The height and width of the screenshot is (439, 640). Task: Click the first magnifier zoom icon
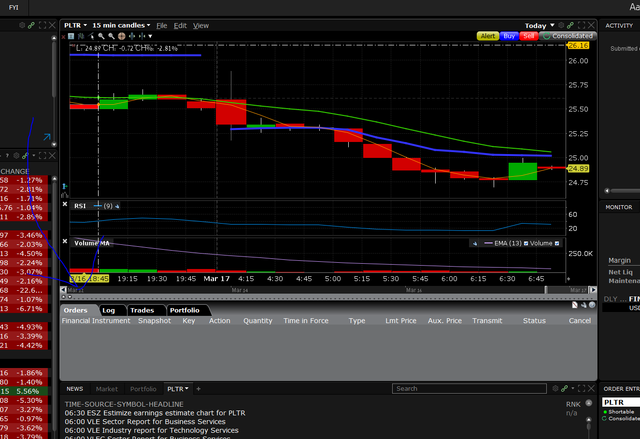coord(101,36)
